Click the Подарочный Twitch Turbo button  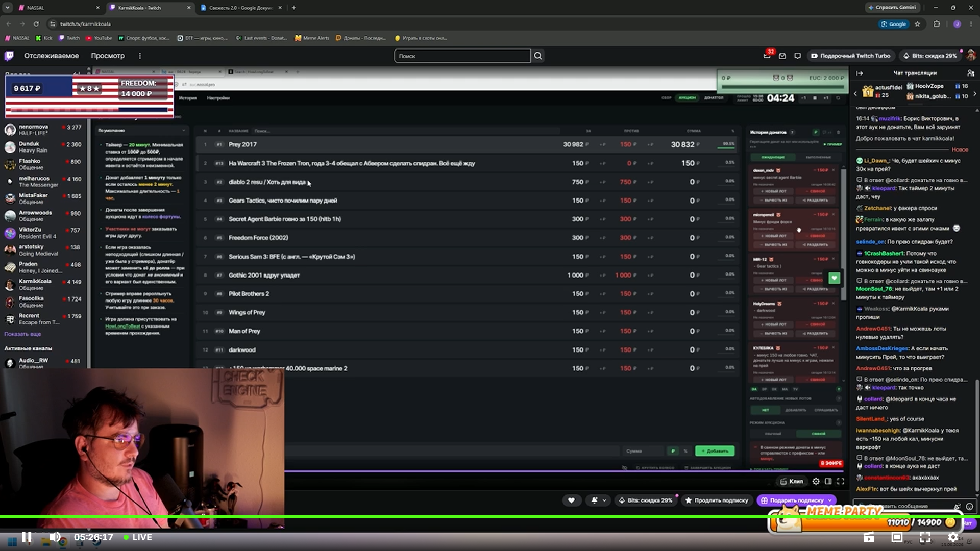coord(850,56)
